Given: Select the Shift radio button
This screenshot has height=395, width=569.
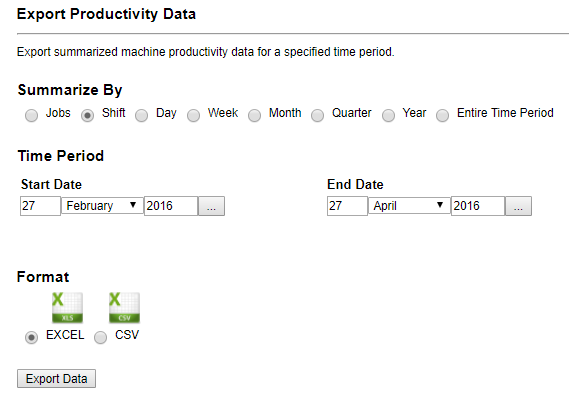Looking at the screenshot, I should coord(87,115).
